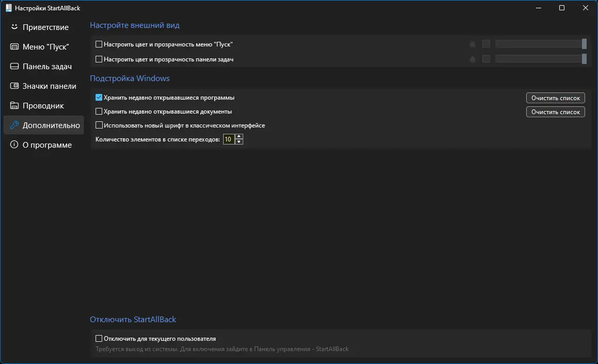Click the smiley icon beside Приветствие
This screenshot has width=598, height=364.
pos(14,27)
